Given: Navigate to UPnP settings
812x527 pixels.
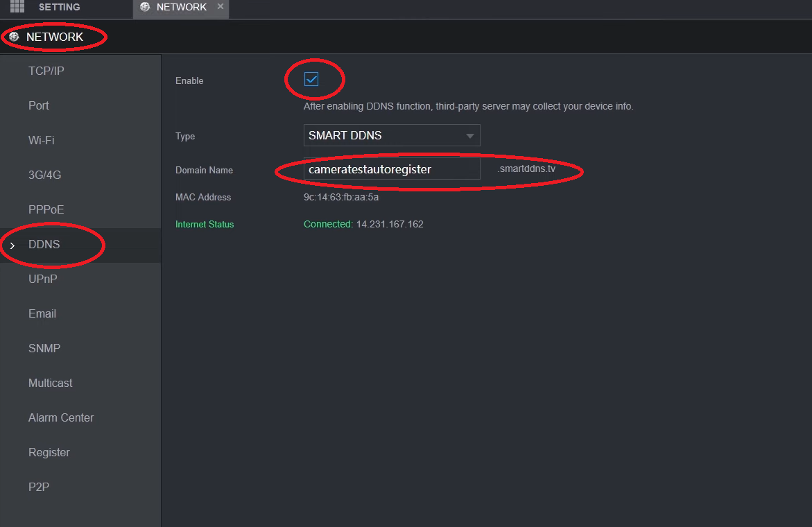Looking at the screenshot, I should click(x=43, y=279).
